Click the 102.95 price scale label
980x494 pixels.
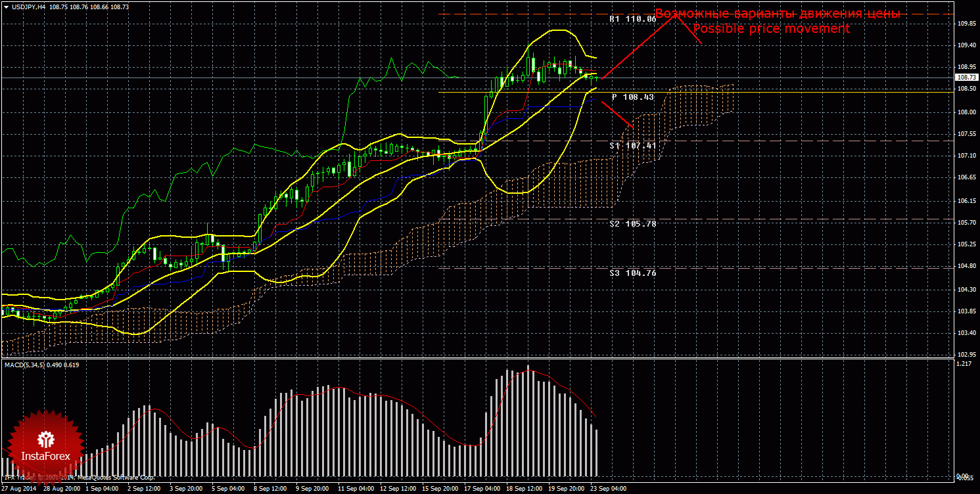[x=966, y=355]
